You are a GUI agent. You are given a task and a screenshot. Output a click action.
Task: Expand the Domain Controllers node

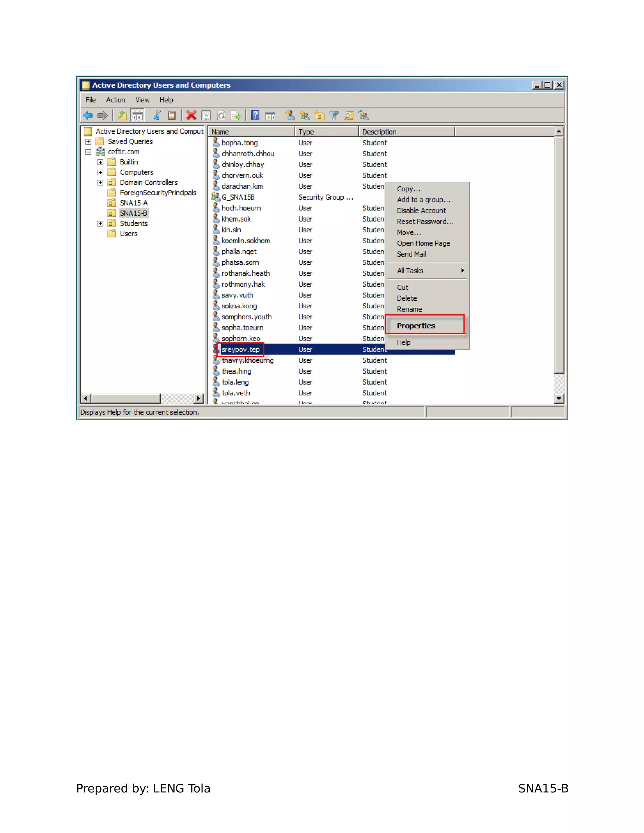[x=100, y=183]
